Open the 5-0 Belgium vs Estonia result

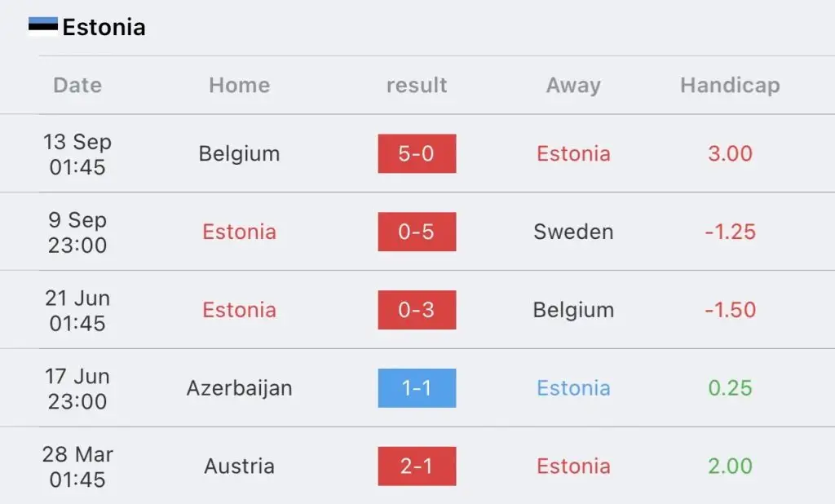417,153
